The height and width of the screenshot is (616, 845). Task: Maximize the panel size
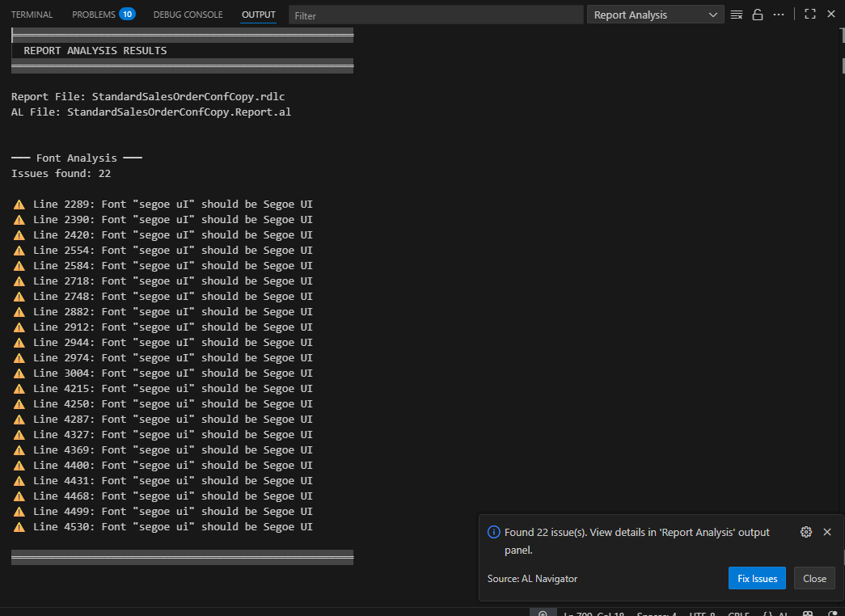(809, 15)
